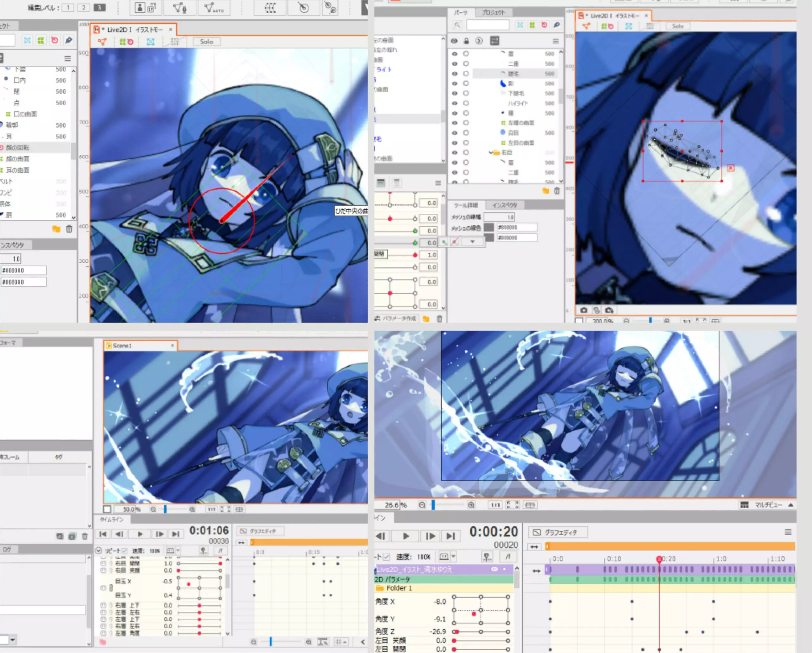Click trash icon below the 胴体 list
Screen dimensions: 812x653
69,229
